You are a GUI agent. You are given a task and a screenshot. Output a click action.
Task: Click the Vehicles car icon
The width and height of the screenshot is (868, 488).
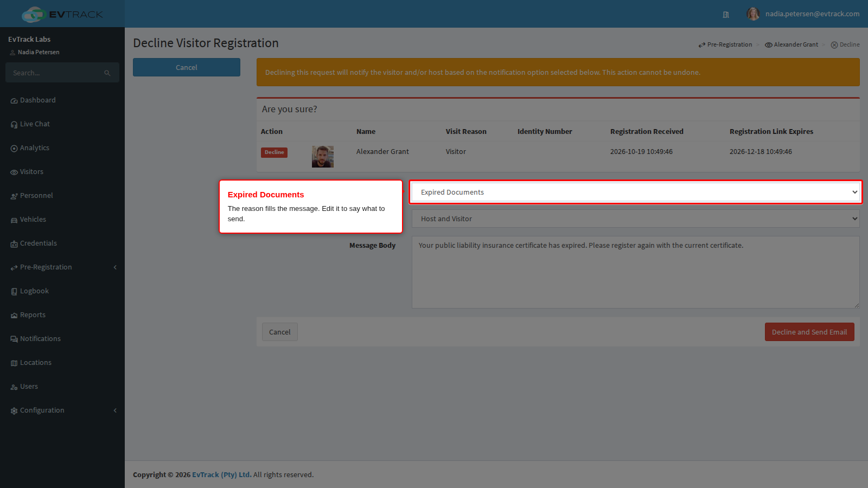14,220
